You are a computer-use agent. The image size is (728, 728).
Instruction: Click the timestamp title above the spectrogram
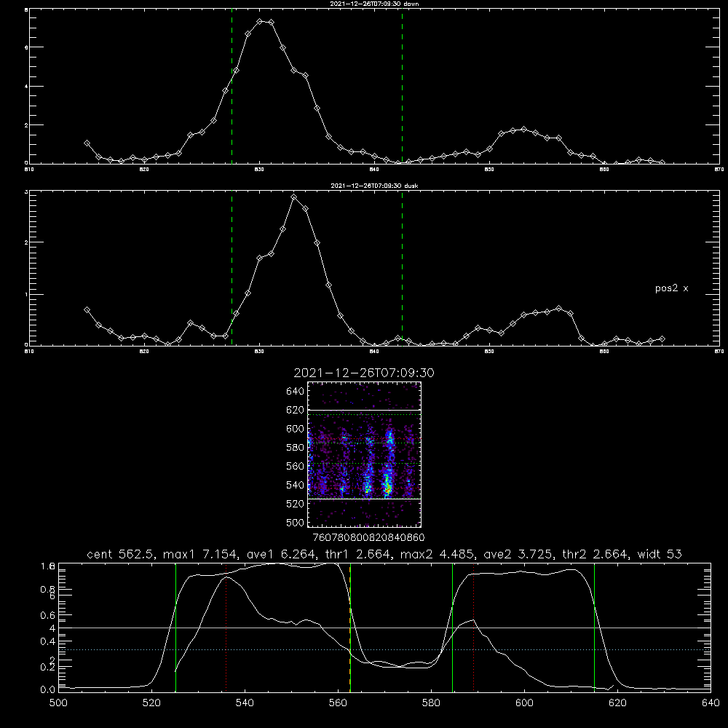(x=364, y=373)
